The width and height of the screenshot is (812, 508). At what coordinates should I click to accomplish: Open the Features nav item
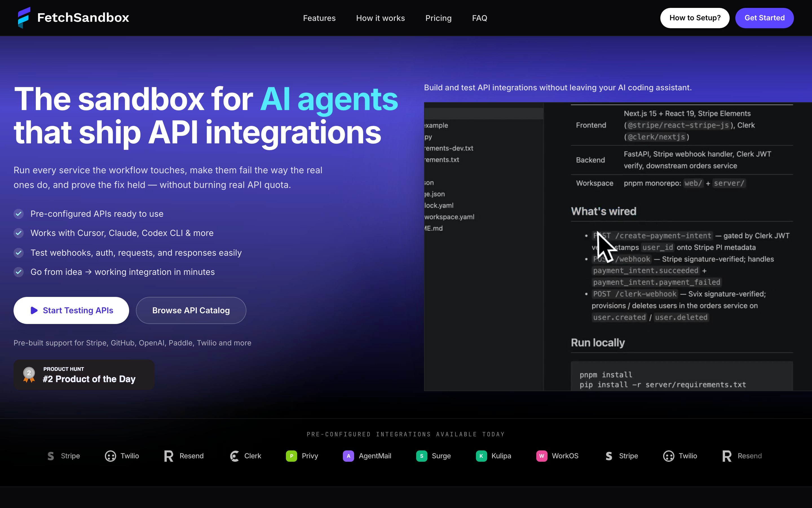click(x=319, y=18)
